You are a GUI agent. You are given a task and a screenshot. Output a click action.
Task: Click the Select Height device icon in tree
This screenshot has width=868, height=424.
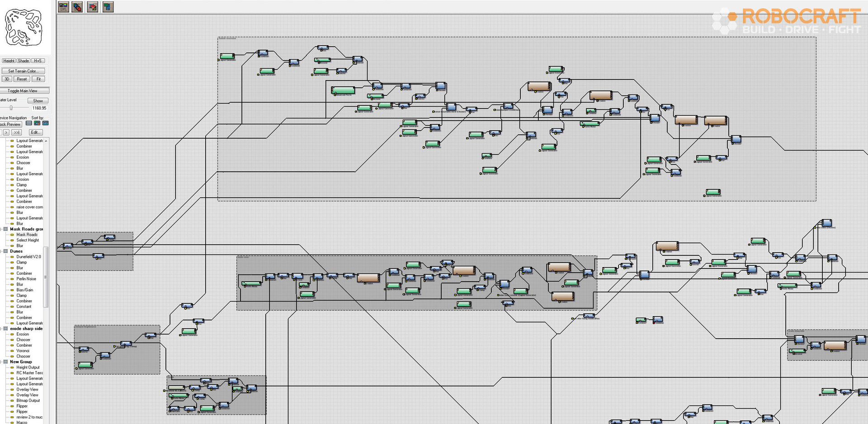[x=12, y=240]
